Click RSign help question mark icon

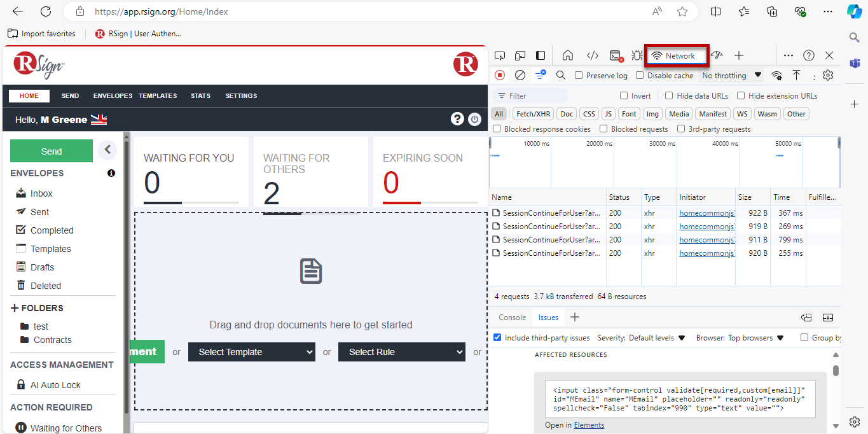[457, 119]
